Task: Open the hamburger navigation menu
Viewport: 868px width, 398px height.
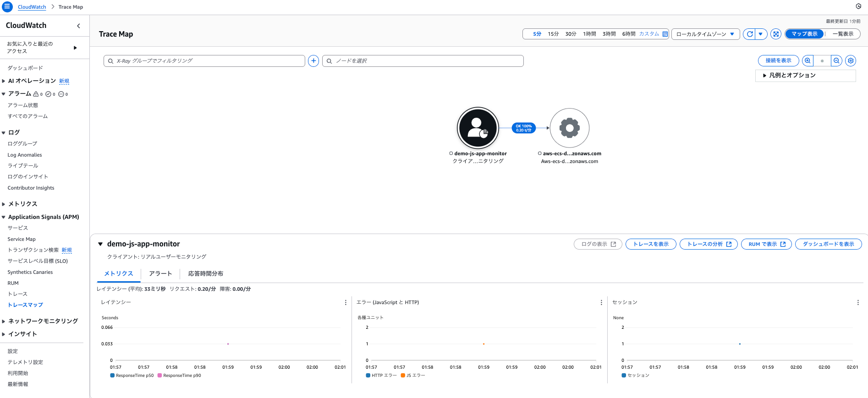Action: tap(7, 7)
